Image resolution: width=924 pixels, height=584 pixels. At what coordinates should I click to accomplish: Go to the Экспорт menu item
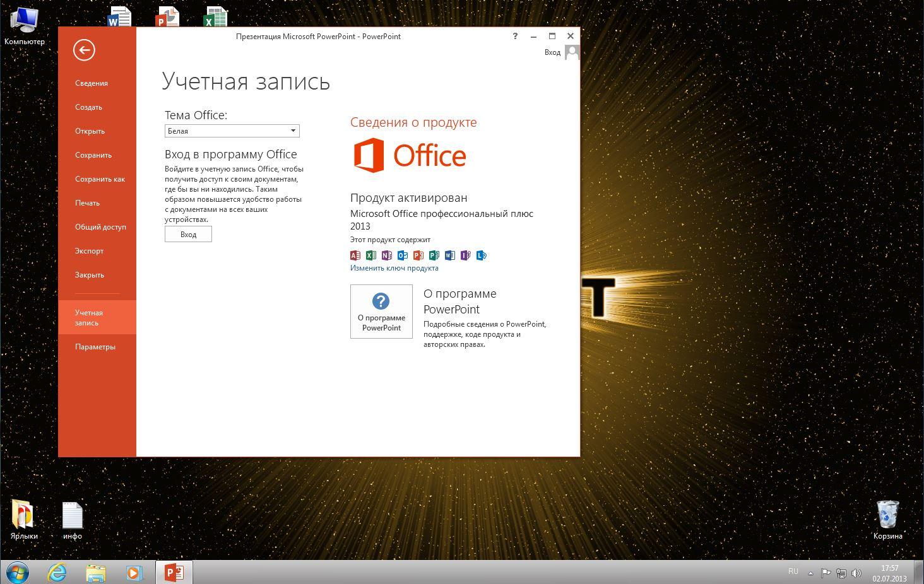point(89,251)
